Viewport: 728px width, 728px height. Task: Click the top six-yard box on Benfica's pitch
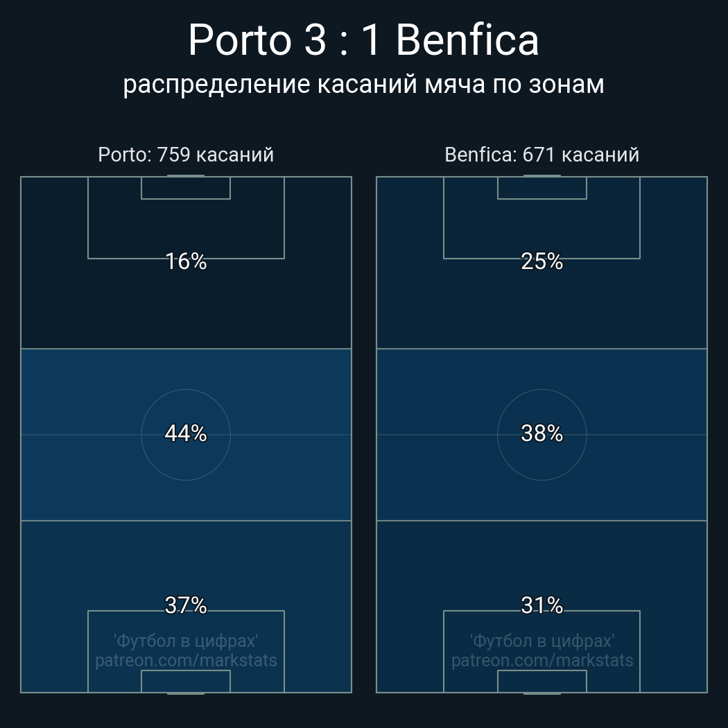click(541, 188)
